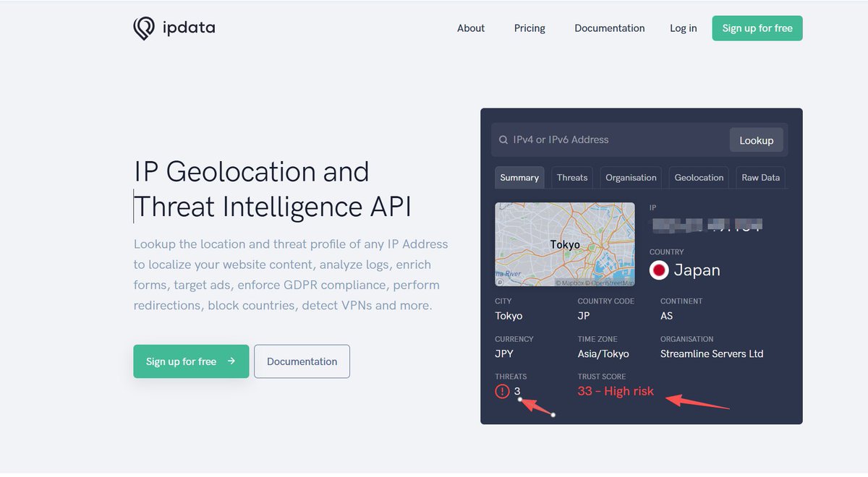This screenshot has height=477, width=868.
Task: Switch to the Organisation tab
Action: pyautogui.click(x=631, y=178)
